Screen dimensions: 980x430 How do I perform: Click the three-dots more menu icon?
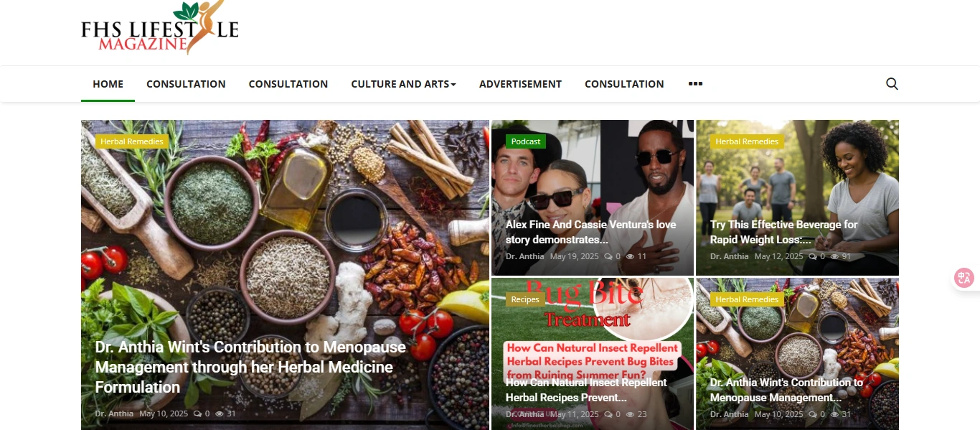click(x=695, y=84)
